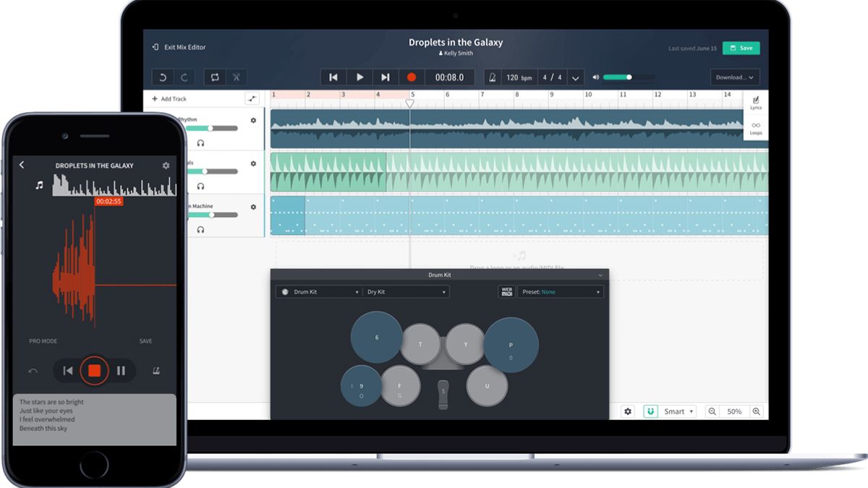The image size is (868, 488).
Task: Select the metronome icon near the tempo
Action: [492, 77]
